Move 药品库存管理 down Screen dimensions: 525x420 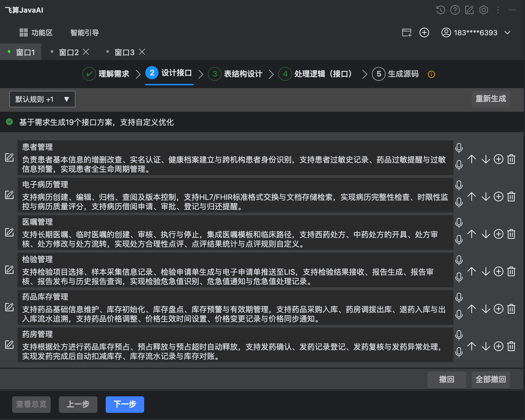[486, 309]
